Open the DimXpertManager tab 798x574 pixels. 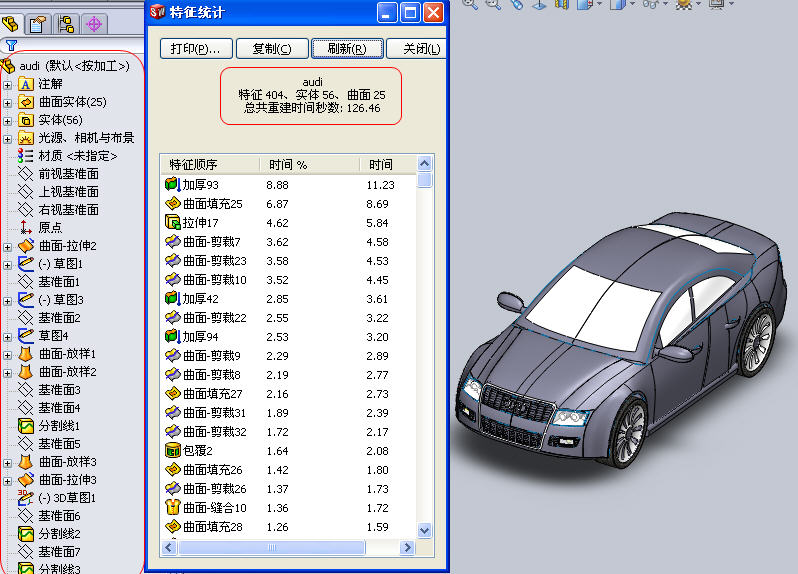coord(94,24)
